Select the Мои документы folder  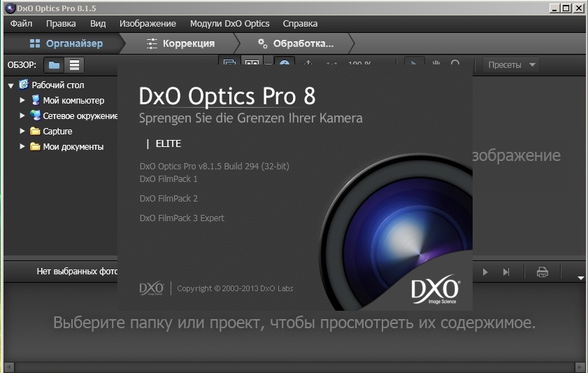point(73,147)
